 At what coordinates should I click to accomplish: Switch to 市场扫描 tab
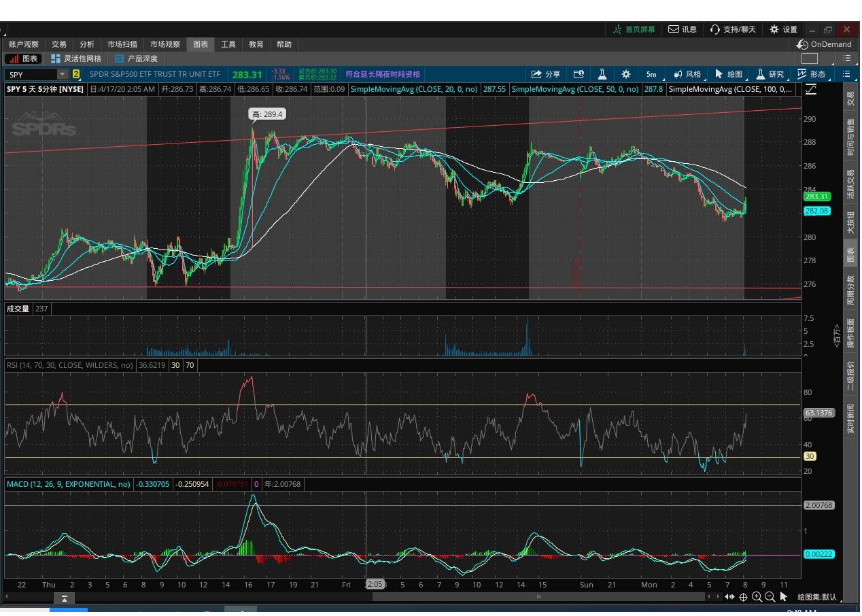123,44
